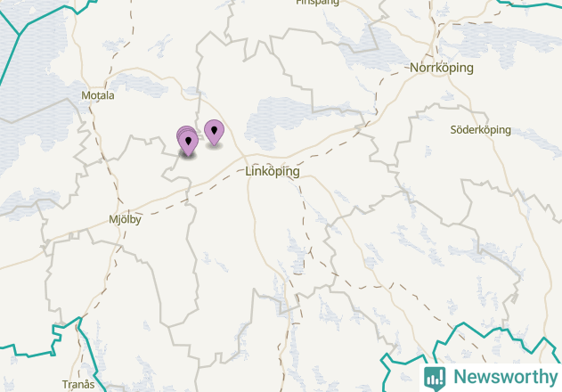Click the Newsworthy bar-chart logo icon

435,378
